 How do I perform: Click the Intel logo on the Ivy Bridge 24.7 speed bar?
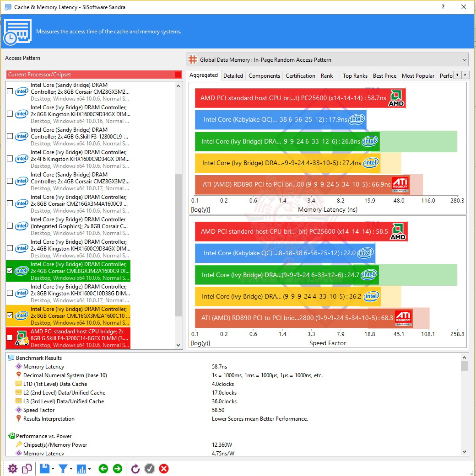369,275
